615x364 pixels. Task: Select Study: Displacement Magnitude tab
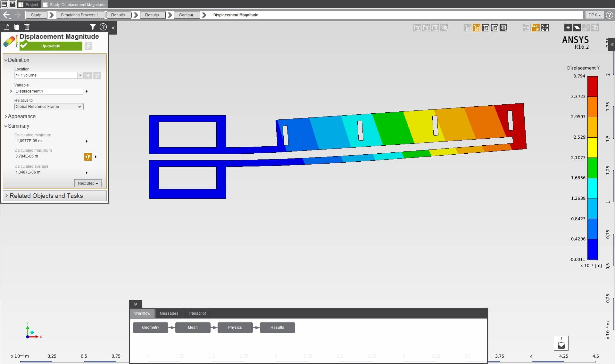pyautogui.click(x=74, y=4)
